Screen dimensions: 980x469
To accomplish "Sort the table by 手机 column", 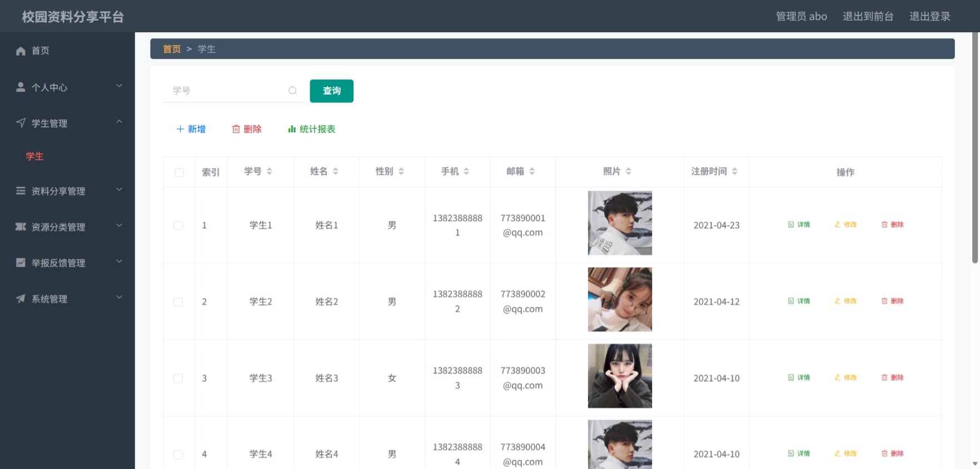I will 466,171.
